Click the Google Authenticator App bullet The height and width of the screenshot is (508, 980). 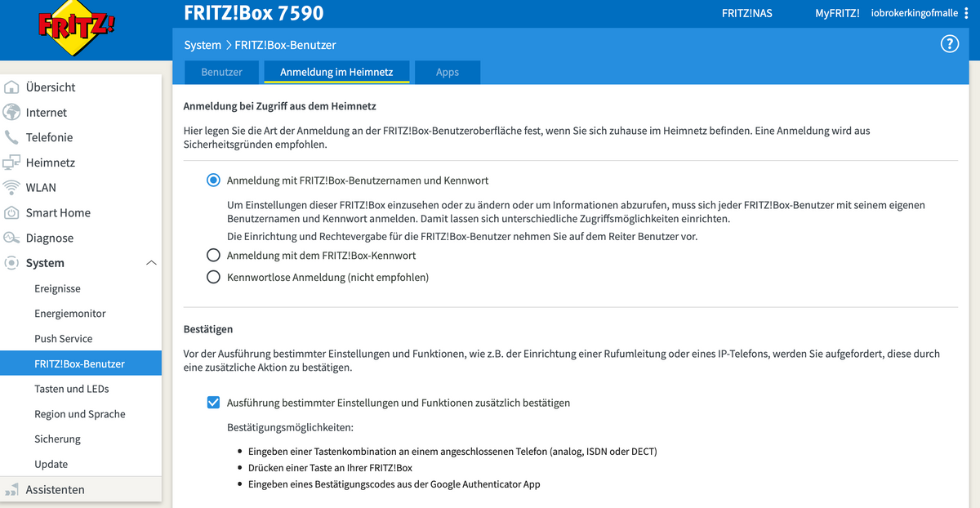394,484
